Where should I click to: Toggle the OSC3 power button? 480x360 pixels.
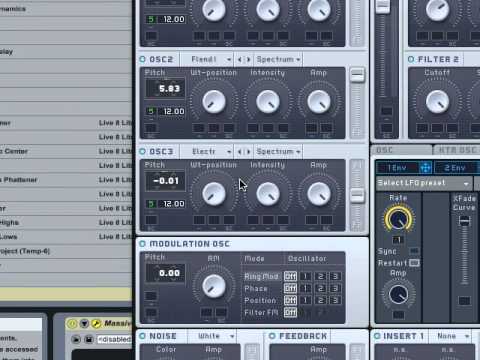pos(143,151)
